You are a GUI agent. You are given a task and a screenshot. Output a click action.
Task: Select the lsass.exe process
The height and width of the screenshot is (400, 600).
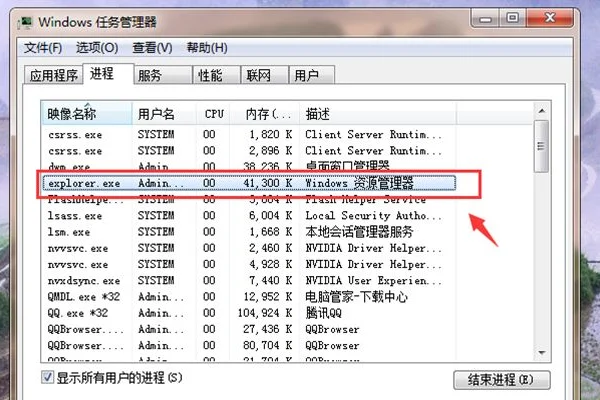(x=249, y=216)
